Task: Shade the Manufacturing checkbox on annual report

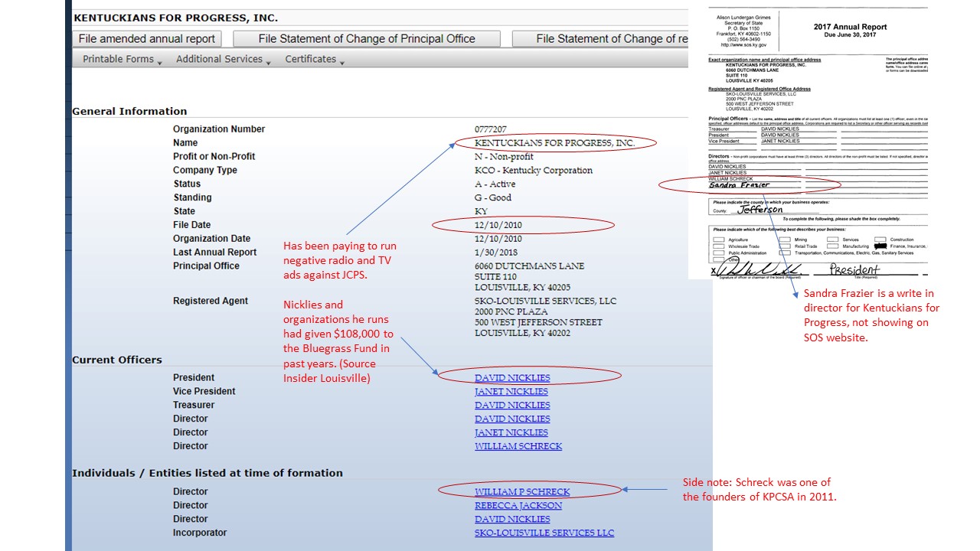Action: click(x=832, y=246)
